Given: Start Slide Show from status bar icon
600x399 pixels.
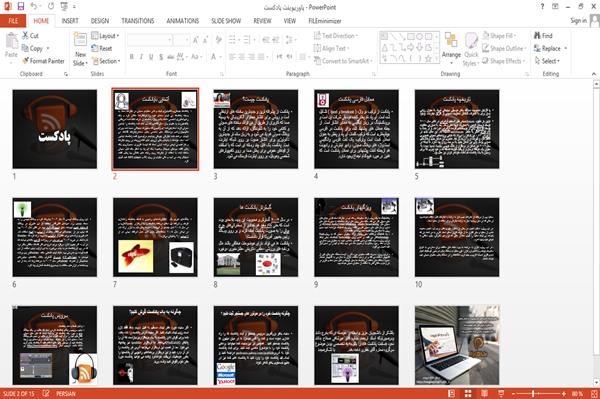Looking at the screenshot, I should [501, 394].
